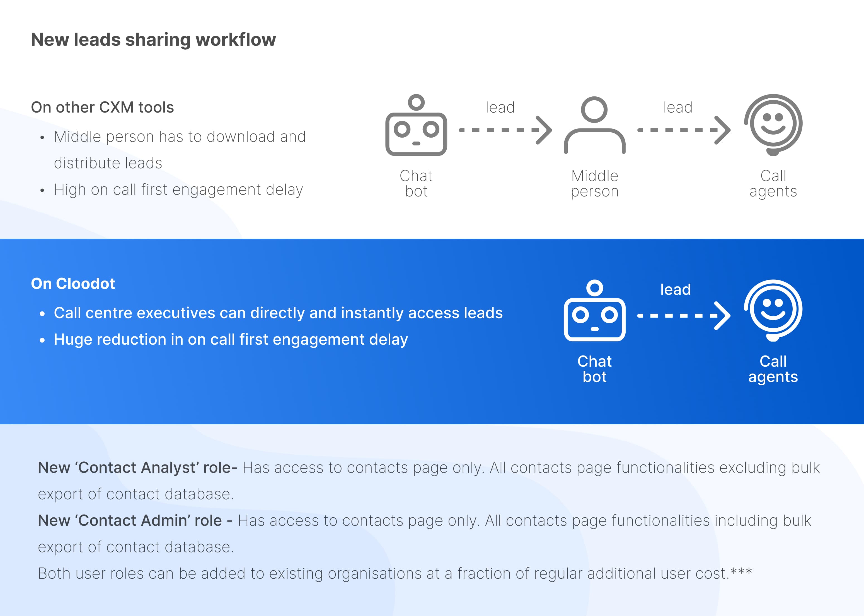Click the 'New Contact Admin role' bold text

coord(135,520)
